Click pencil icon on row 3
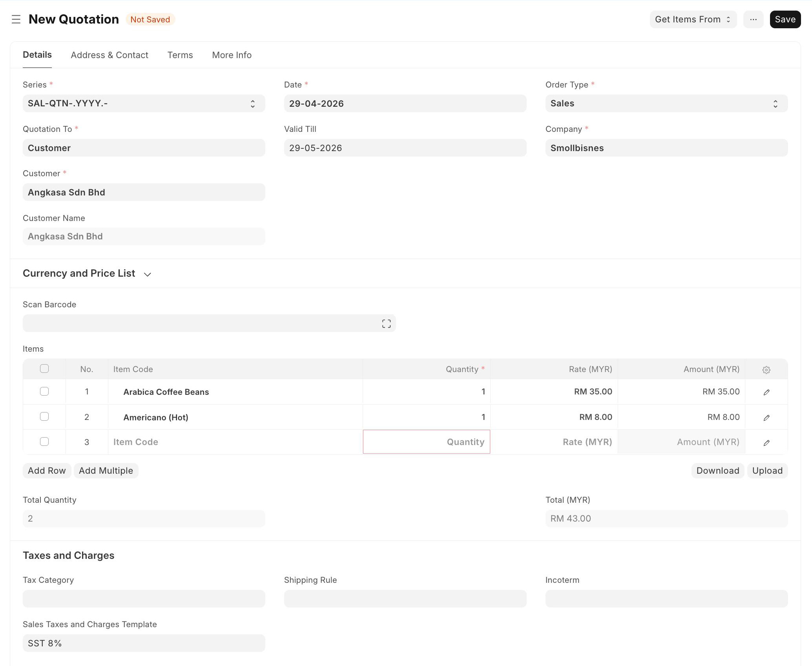 coord(766,443)
